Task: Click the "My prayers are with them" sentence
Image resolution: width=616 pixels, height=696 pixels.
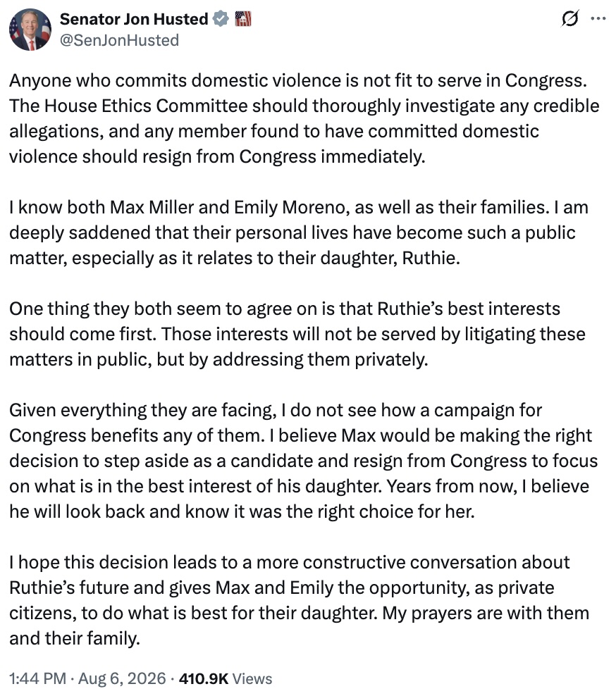Action: tap(299, 626)
